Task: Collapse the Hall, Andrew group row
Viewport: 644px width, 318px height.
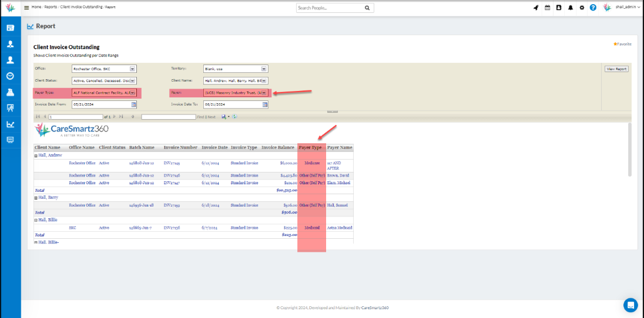Action: tap(36, 155)
